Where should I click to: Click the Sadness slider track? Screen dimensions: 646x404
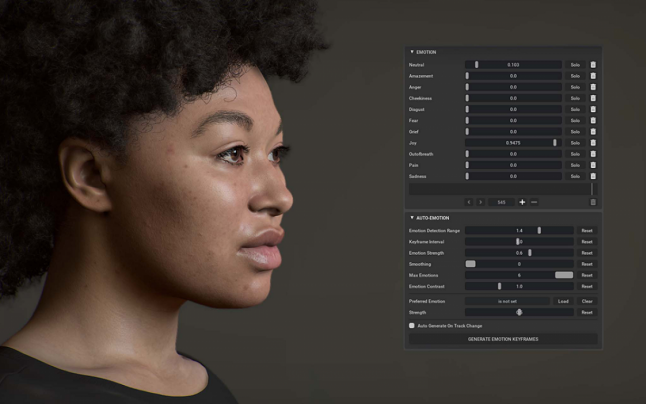coord(513,176)
